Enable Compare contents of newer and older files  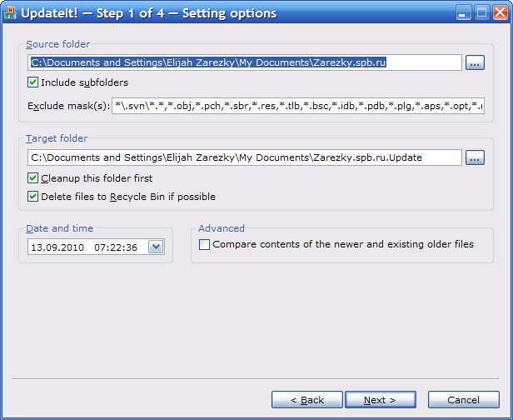[205, 245]
